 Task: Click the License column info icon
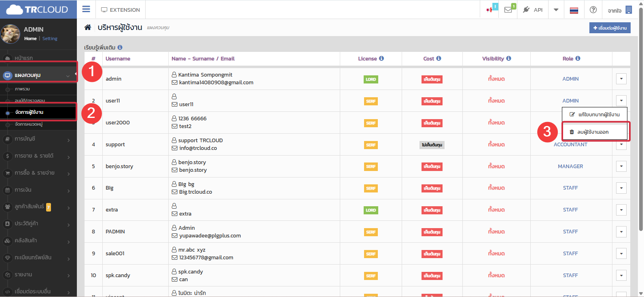pos(381,58)
